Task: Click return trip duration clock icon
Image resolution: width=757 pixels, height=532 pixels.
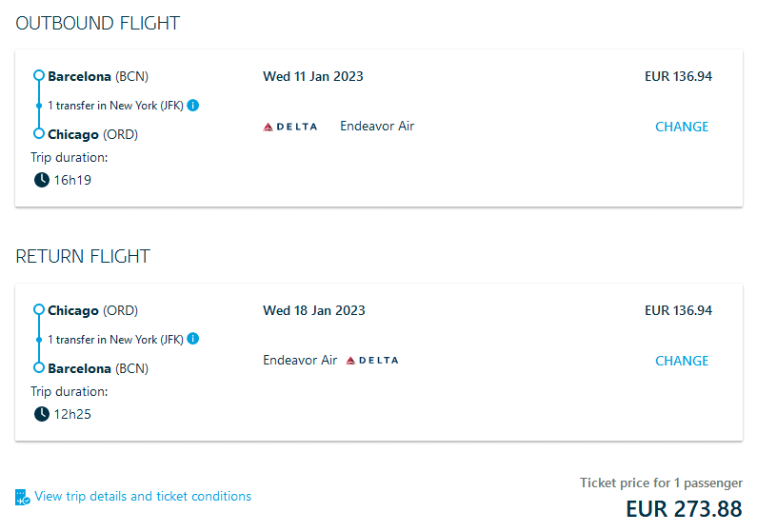Action: (42, 413)
